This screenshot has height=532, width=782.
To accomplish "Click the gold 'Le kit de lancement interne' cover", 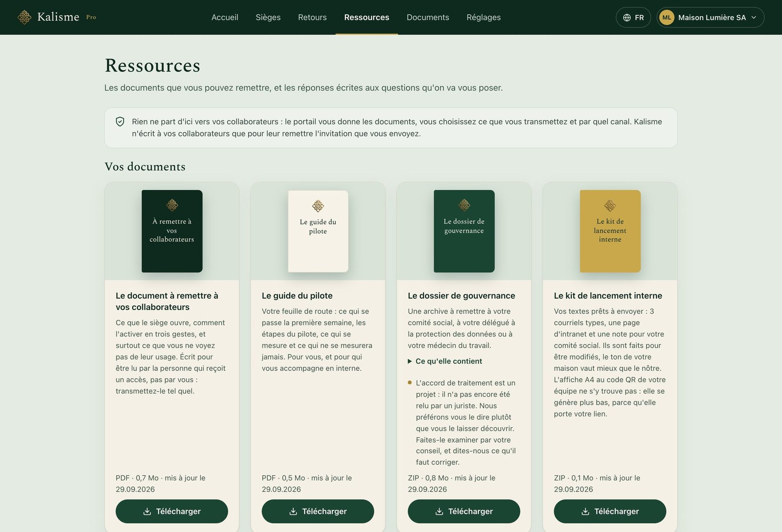I will (610, 231).
